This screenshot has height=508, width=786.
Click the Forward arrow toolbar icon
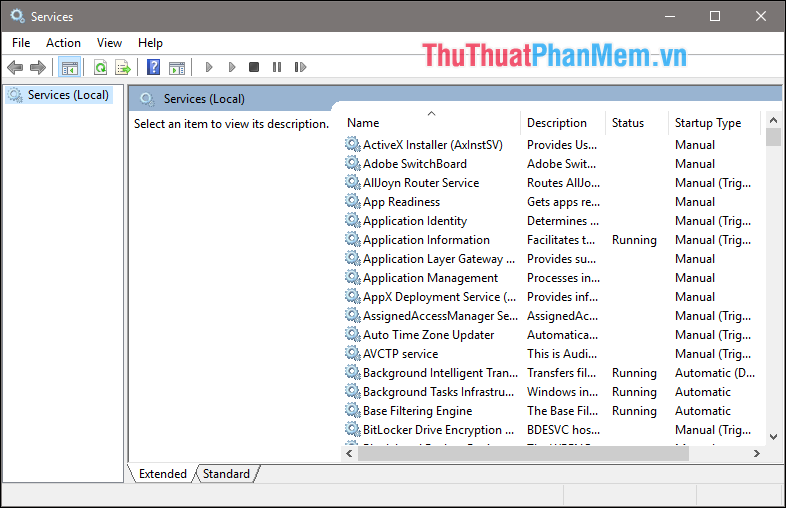pyautogui.click(x=38, y=67)
